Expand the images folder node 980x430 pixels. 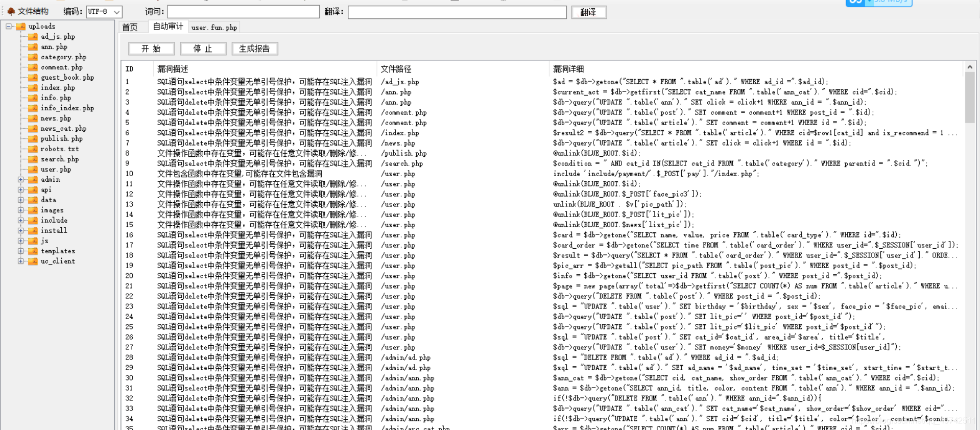click(x=21, y=210)
